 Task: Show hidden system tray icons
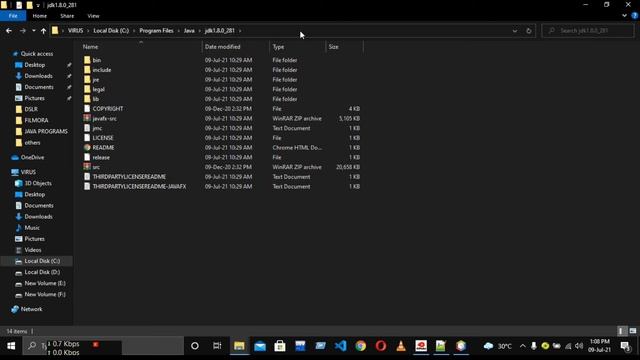[x=522, y=346]
